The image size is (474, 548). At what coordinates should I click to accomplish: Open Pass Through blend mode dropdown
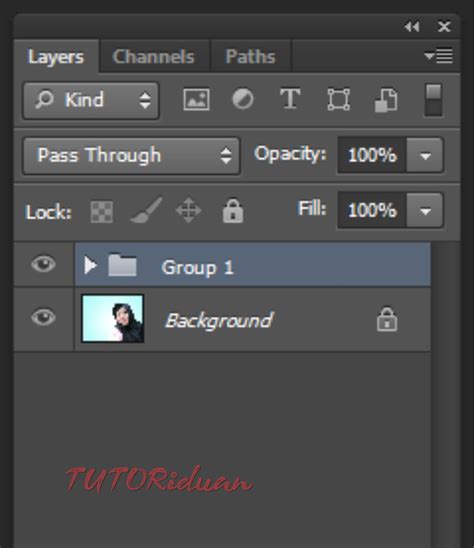pos(131,156)
